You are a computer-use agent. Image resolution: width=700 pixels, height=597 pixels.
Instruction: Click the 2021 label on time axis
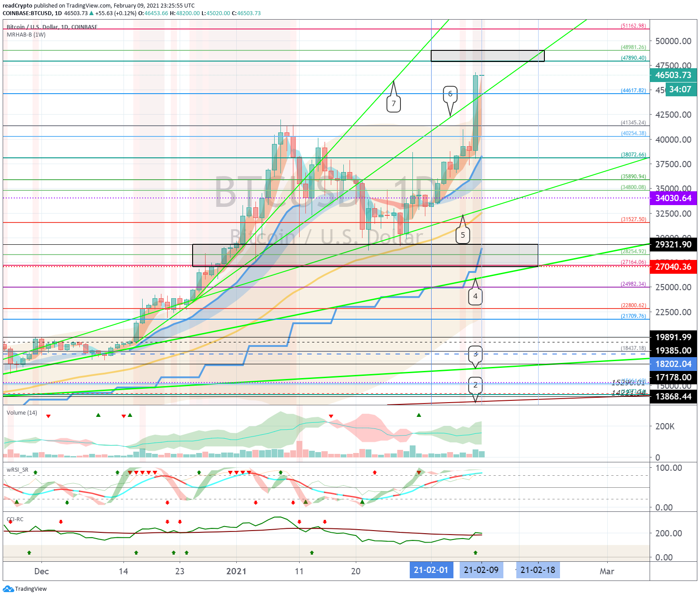[x=236, y=571]
